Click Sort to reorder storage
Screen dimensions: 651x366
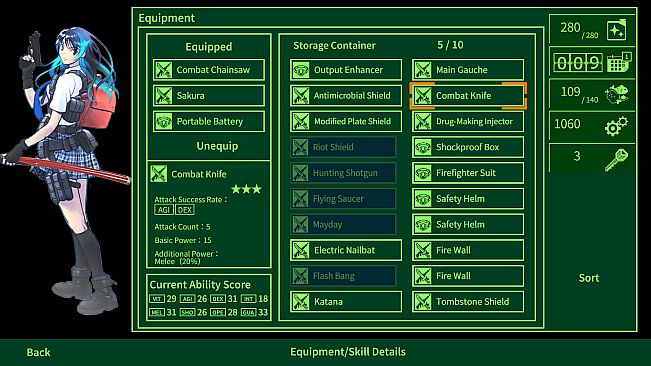click(589, 278)
